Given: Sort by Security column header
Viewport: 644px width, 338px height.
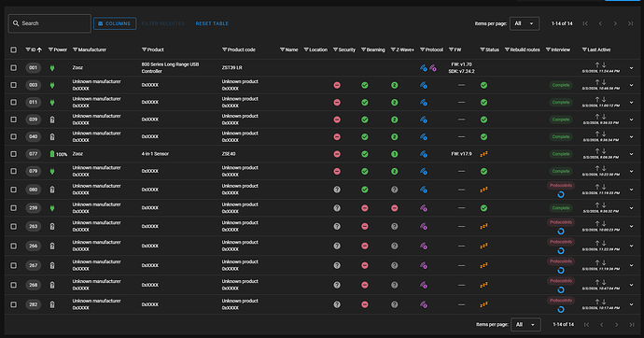Looking at the screenshot, I should point(347,49).
